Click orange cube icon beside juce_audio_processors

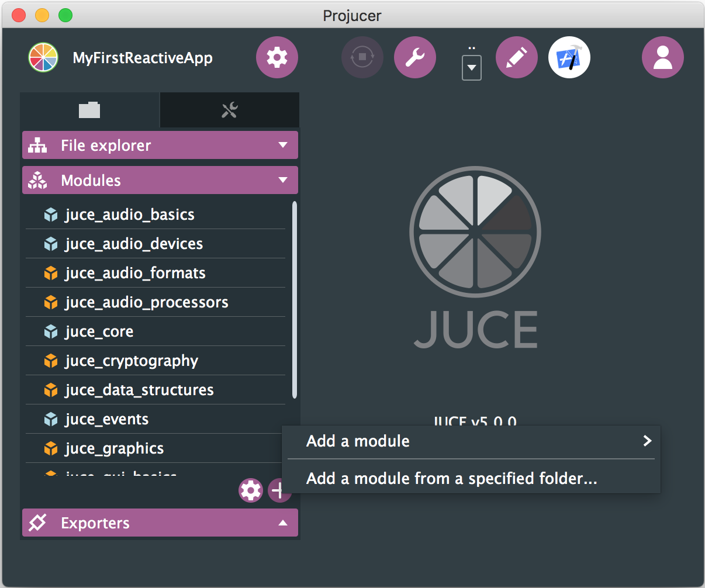coord(51,302)
